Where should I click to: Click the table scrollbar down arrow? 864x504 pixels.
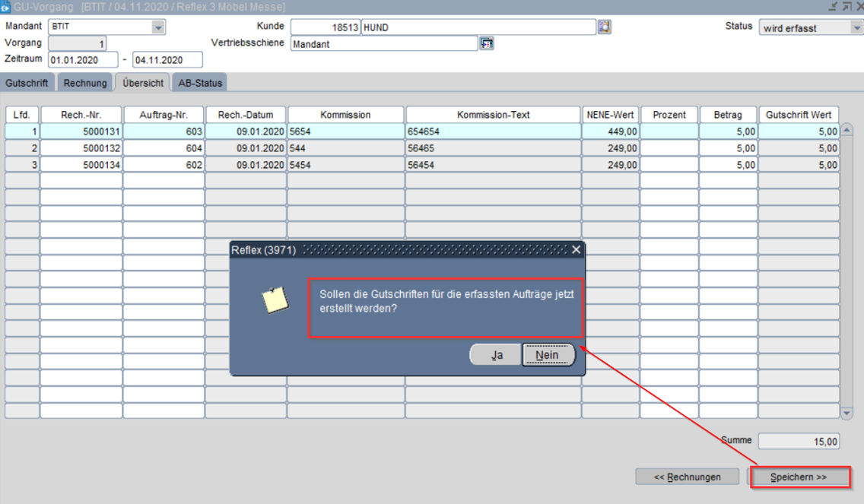847,412
